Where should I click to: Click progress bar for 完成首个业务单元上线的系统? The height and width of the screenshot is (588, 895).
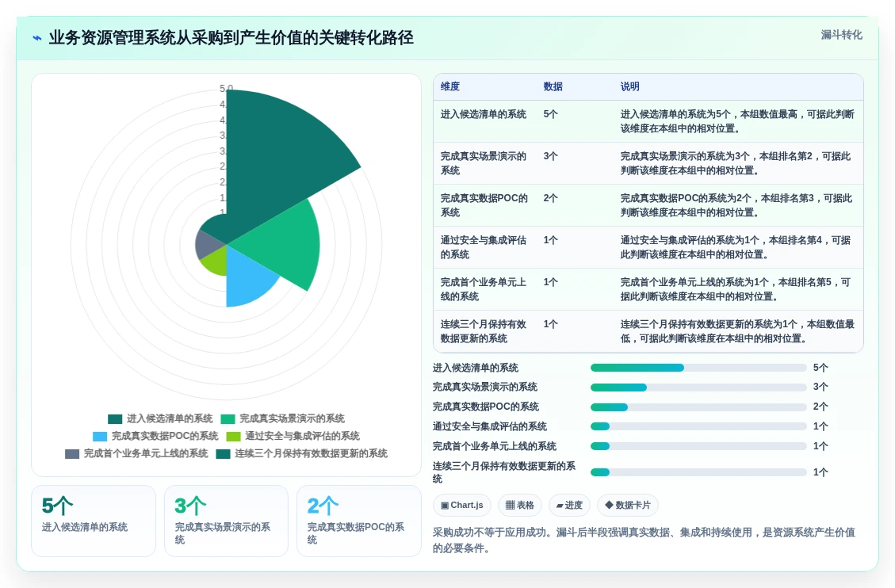pos(698,447)
